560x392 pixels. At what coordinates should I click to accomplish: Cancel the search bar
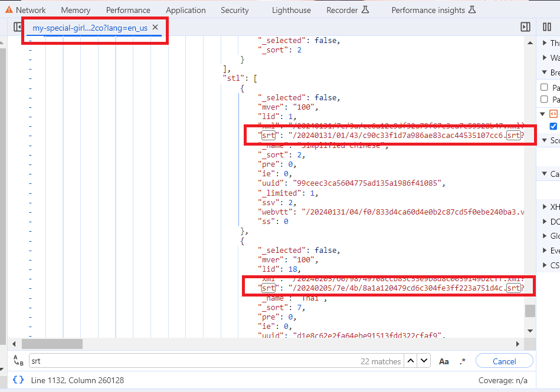point(505,361)
